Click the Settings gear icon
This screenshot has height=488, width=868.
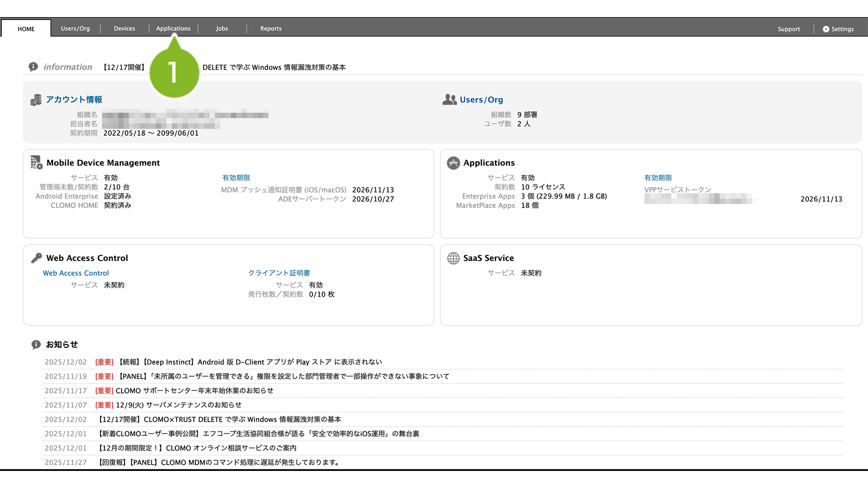coord(826,29)
